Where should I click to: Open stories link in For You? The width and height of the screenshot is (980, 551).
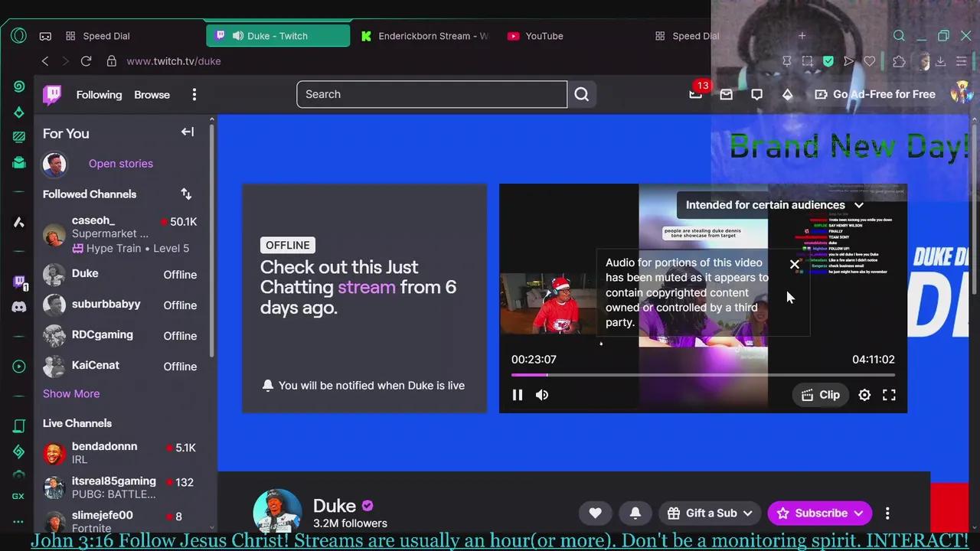[120, 164]
